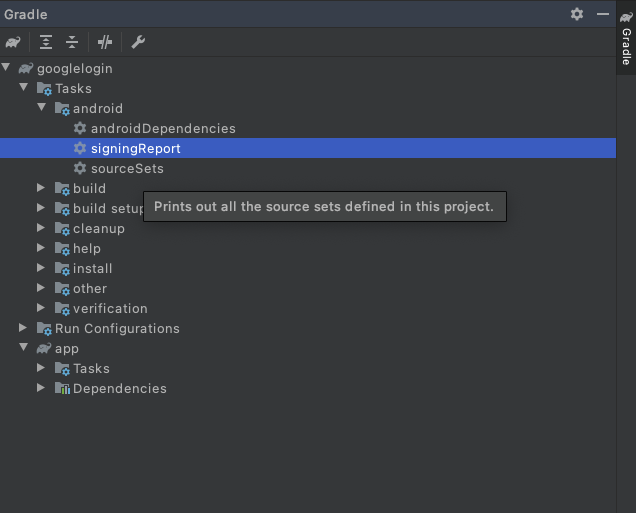Image resolution: width=636 pixels, height=513 pixels.
Task: Select the sourceSets task gear icon
Action: [x=80, y=168]
